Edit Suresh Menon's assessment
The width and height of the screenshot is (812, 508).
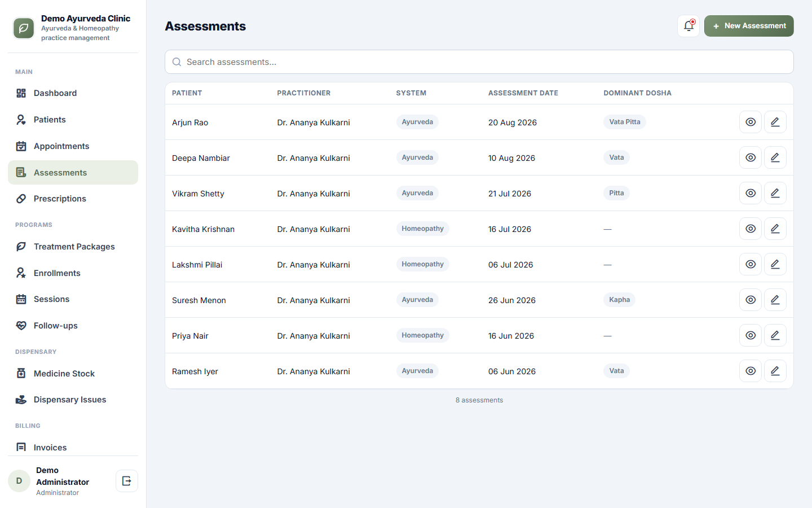point(775,300)
